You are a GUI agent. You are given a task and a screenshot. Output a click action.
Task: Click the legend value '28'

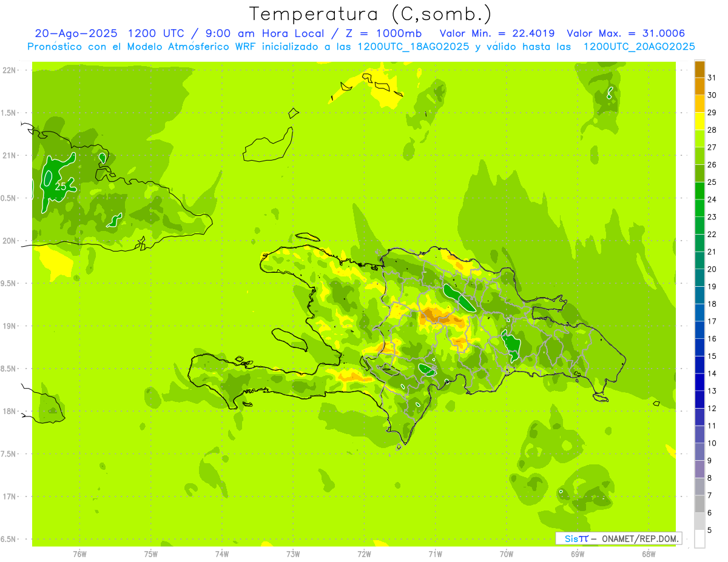[x=712, y=130]
